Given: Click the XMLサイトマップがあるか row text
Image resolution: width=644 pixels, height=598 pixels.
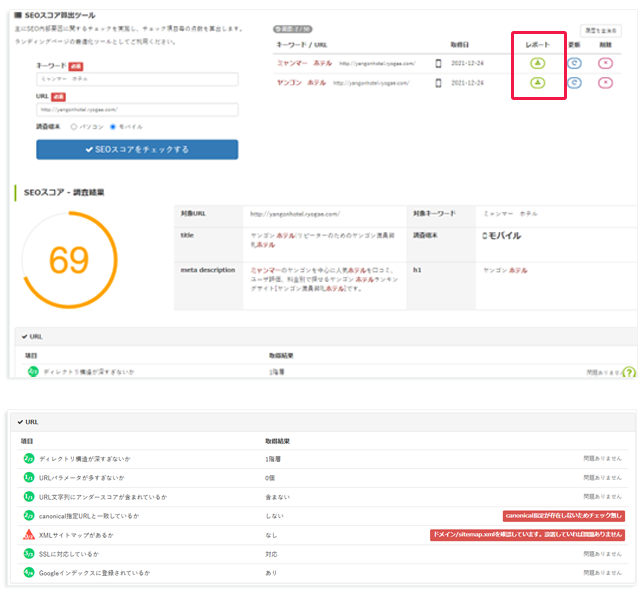Looking at the screenshot, I should pyautogui.click(x=76, y=535).
